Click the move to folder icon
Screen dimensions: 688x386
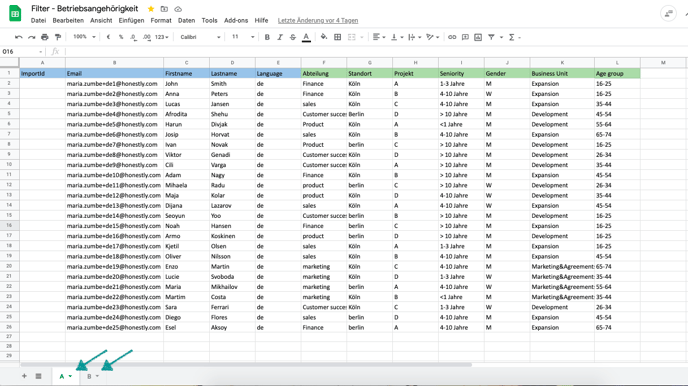click(x=164, y=9)
